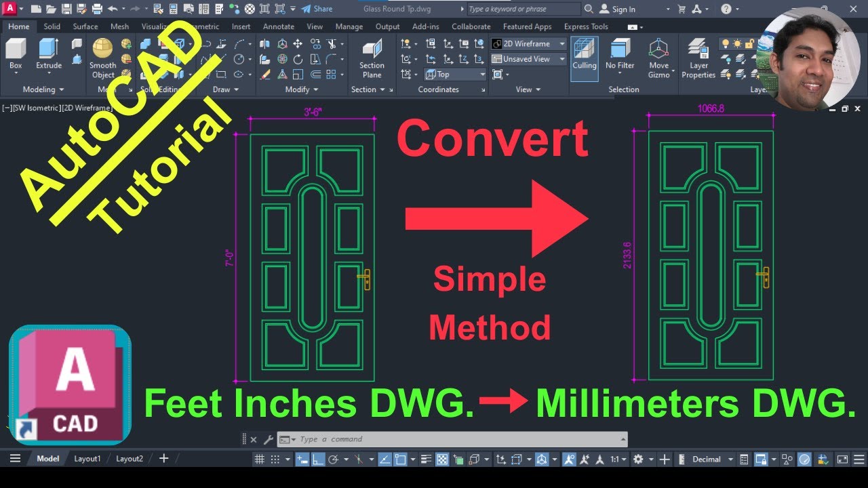Click the SW Isometric viewport control
Image resolution: width=868 pixels, height=488 pixels.
[36, 108]
